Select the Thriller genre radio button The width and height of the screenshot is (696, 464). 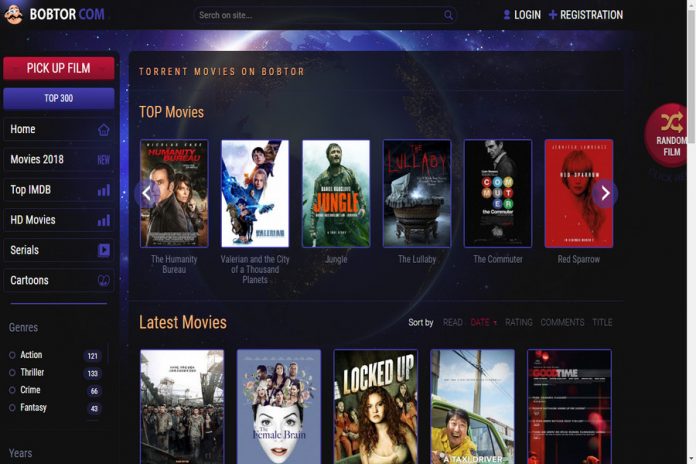(12, 373)
